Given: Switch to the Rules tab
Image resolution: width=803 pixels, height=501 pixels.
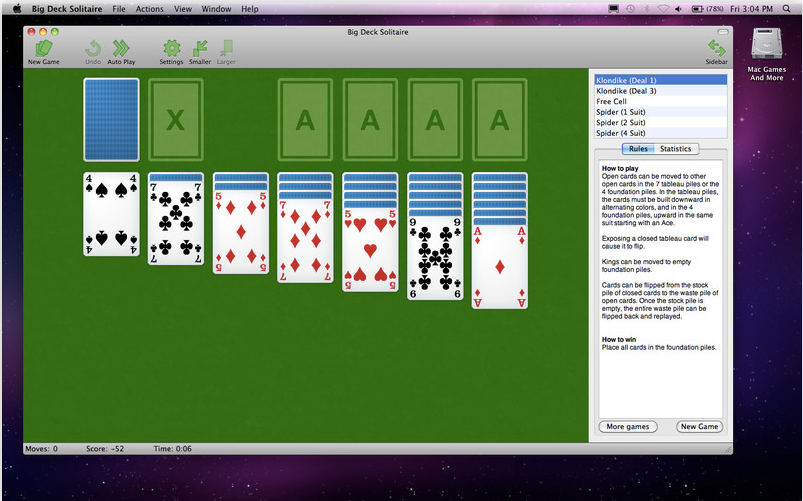Looking at the screenshot, I should [x=638, y=149].
